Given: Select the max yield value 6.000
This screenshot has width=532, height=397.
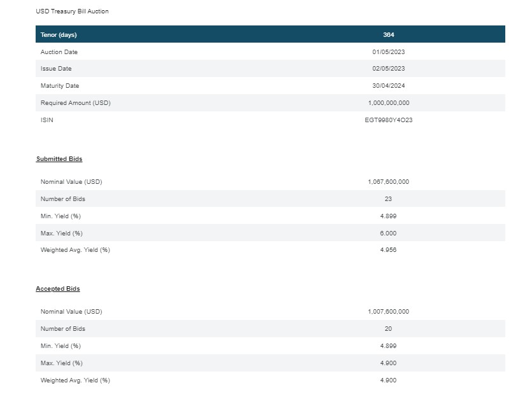Looking at the screenshot, I should click(388, 233).
